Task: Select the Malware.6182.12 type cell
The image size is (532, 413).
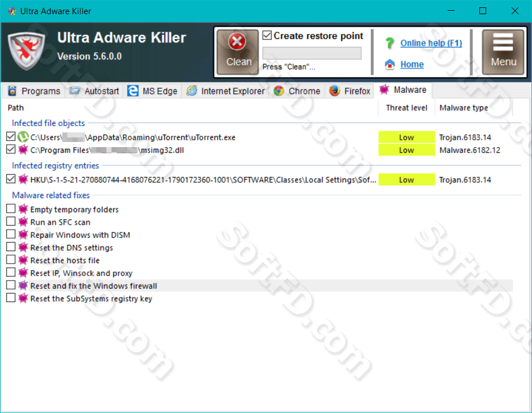Action: click(470, 150)
